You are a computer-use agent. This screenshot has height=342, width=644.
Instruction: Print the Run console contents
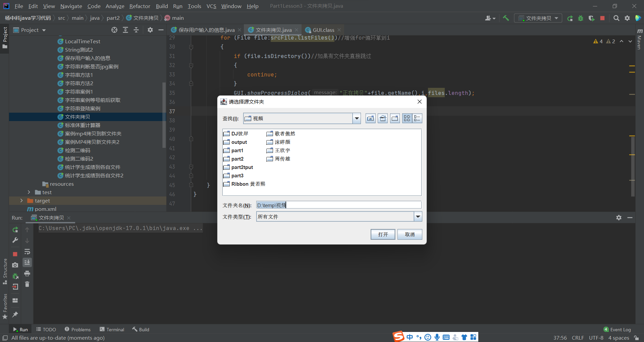(x=27, y=273)
